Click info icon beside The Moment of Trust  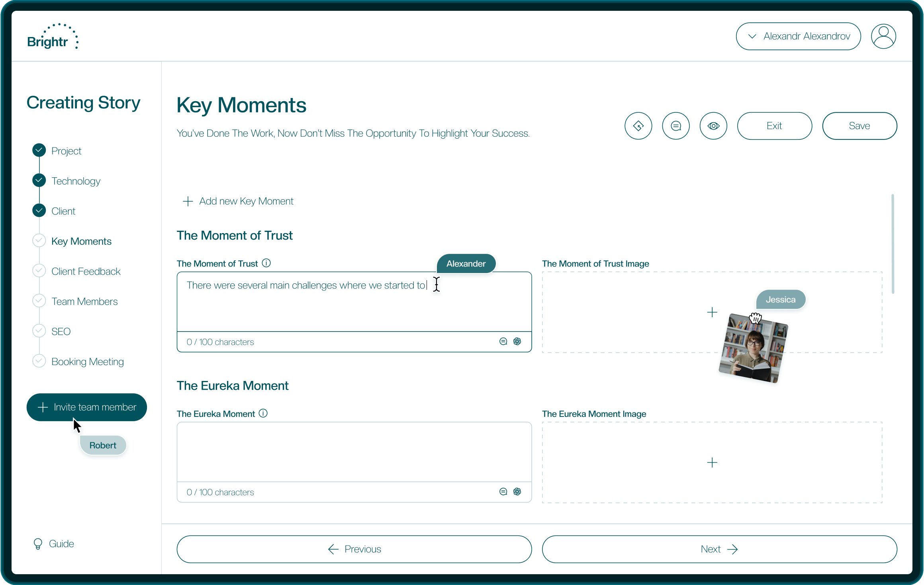pyautogui.click(x=266, y=263)
